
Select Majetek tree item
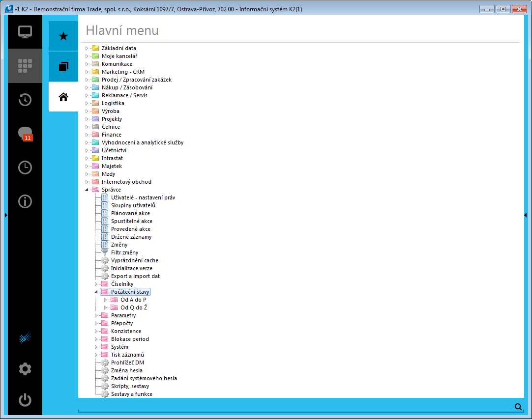[112, 166]
